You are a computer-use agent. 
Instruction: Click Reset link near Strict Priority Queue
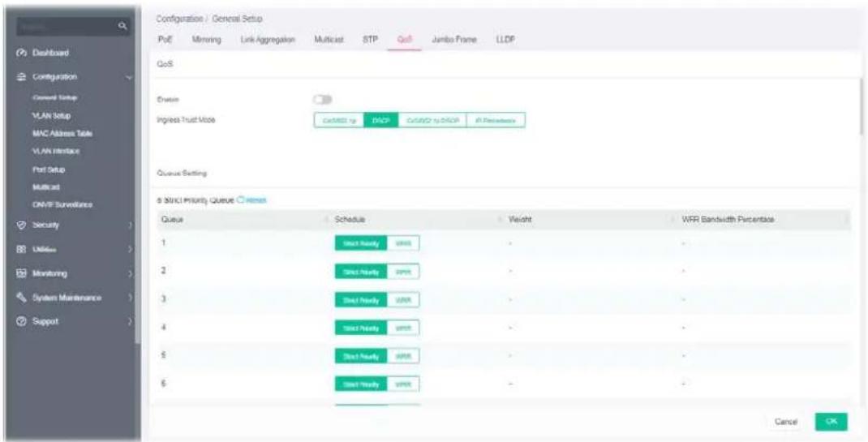click(x=256, y=200)
